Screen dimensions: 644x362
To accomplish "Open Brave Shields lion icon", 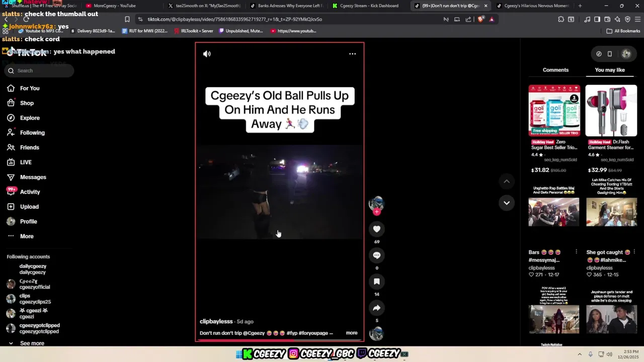I will click(x=480, y=19).
